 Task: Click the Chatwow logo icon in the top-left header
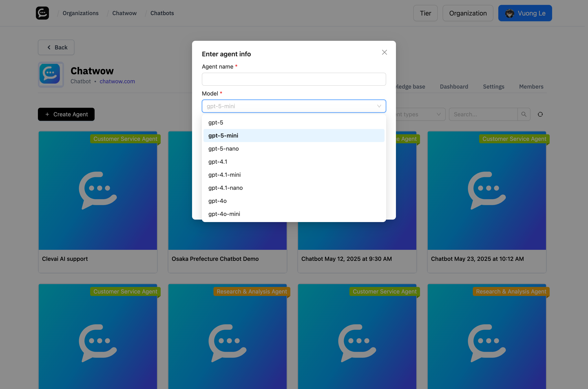tap(42, 13)
